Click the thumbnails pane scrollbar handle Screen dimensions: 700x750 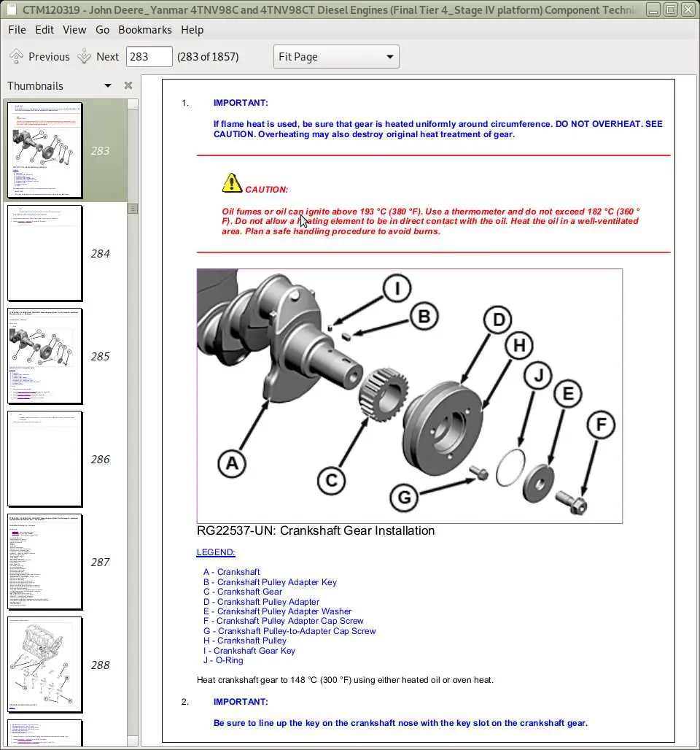[133, 209]
